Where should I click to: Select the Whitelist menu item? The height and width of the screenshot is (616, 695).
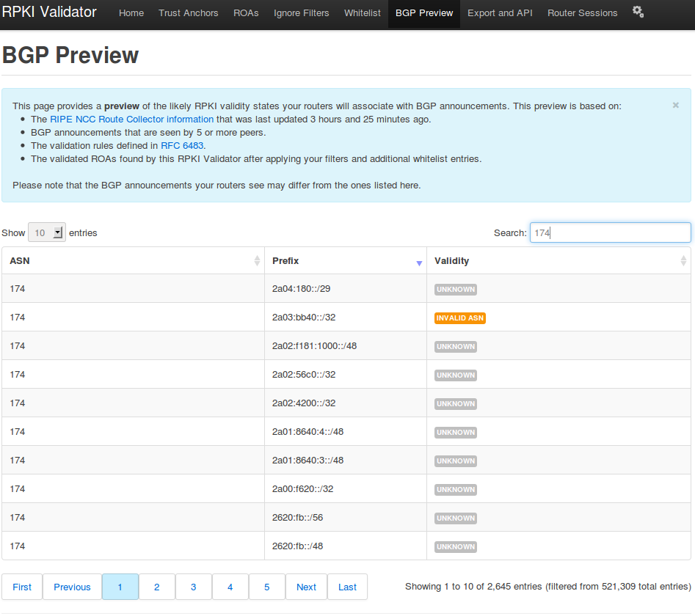tap(363, 13)
